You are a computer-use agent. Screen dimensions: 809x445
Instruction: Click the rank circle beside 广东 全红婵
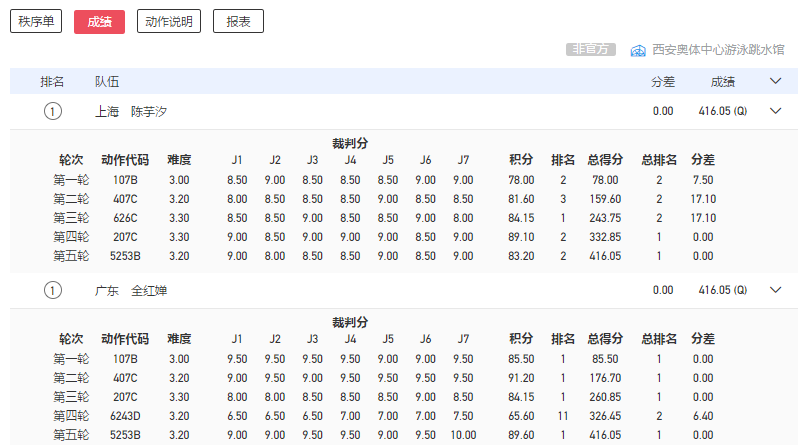click(x=53, y=290)
